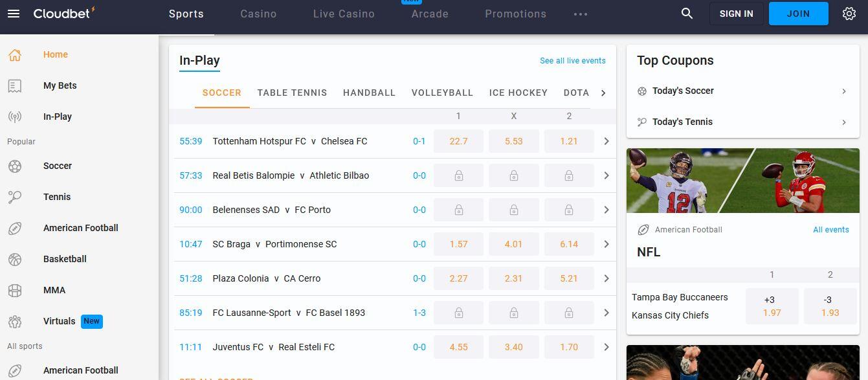
Task: Pick SC Braga win odds 1.57
Action: 458,244
